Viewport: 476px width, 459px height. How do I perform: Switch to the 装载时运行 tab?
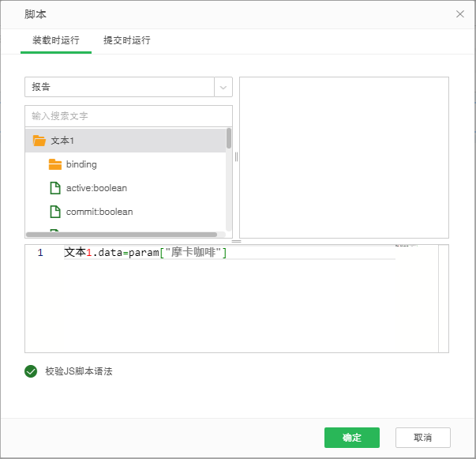(x=55, y=40)
